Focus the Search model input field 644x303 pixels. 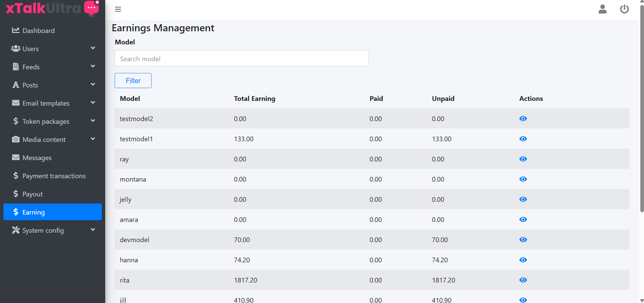[241, 59]
